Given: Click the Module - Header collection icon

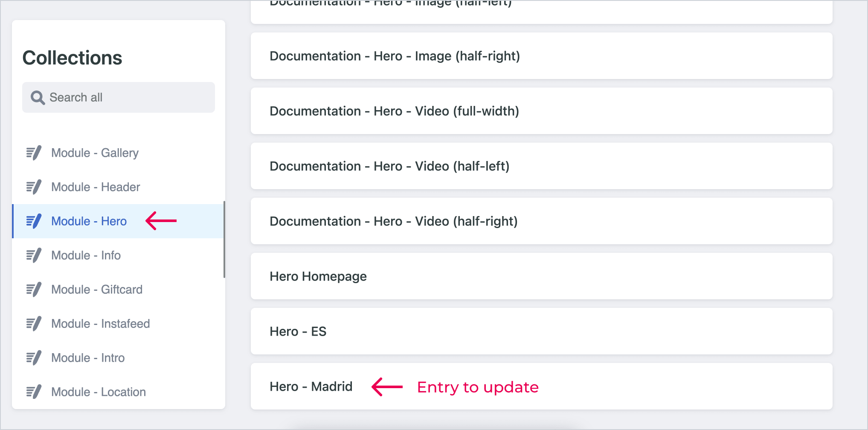Looking at the screenshot, I should (34, 187).
